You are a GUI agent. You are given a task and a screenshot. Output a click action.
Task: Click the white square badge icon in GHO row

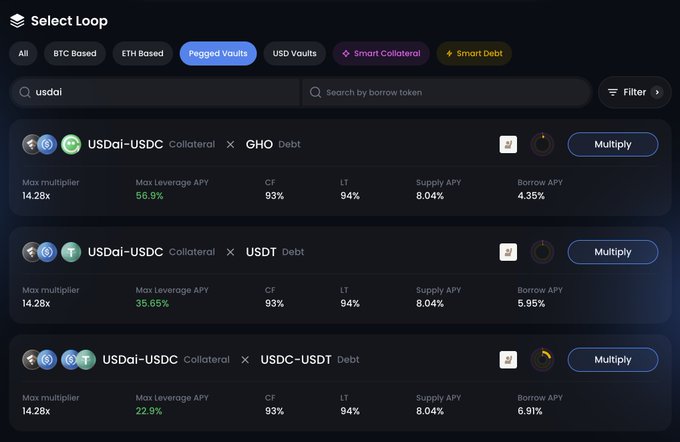tap(508, 144)
